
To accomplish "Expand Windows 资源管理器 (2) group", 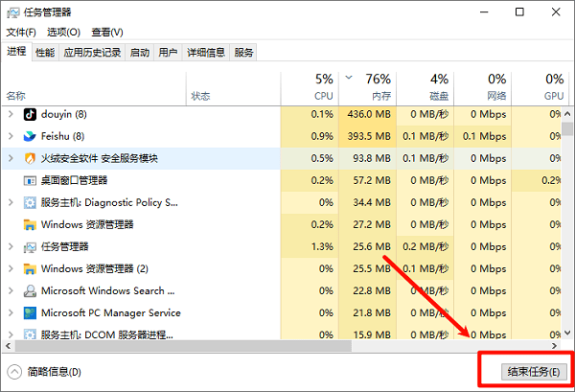I will point(11,268).
